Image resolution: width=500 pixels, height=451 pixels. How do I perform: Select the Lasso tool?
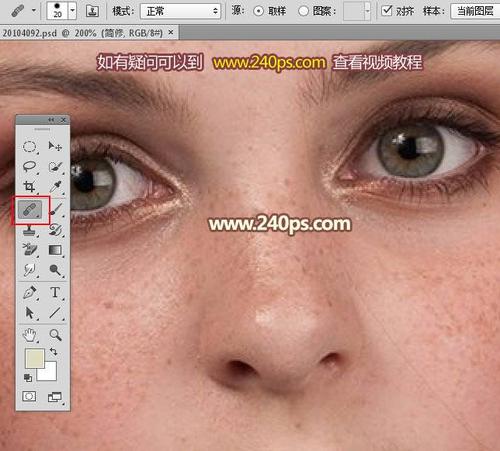tap(29, 166)
